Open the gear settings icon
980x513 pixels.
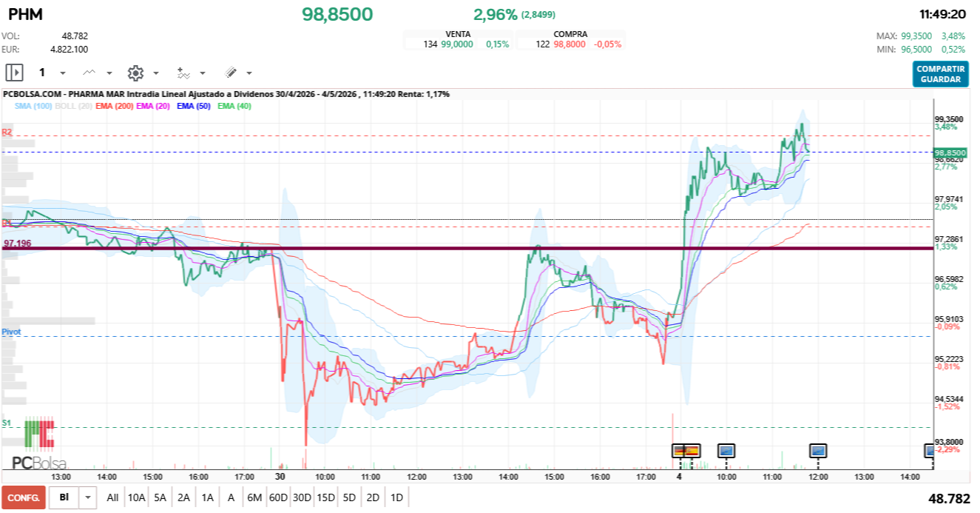click(135, 73)
